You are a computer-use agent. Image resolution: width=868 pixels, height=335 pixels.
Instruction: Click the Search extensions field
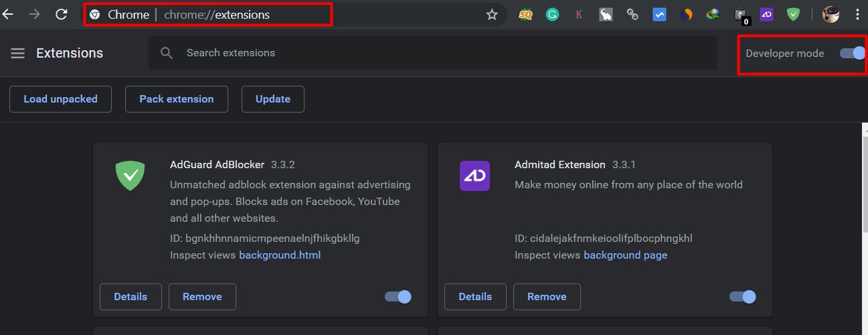click(432, 53)
